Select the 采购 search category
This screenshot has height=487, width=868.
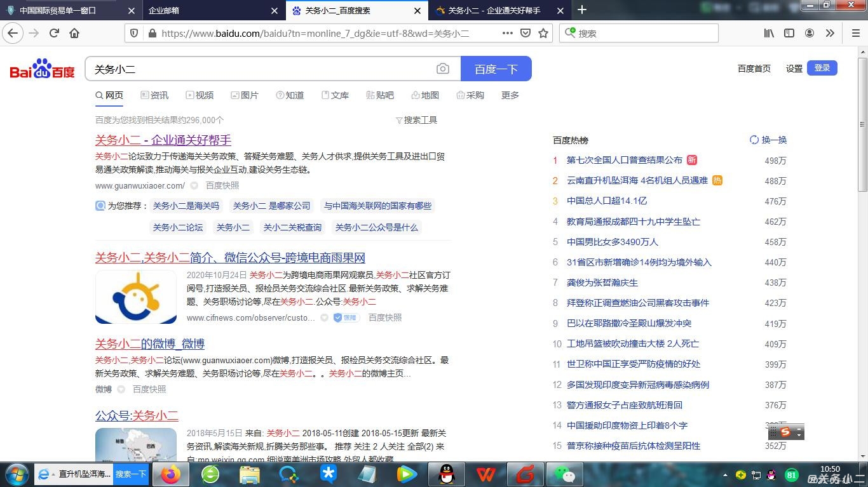470,95
